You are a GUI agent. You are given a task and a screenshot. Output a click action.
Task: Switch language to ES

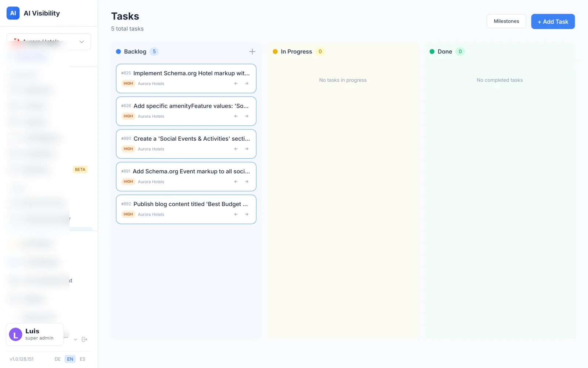tap(83, 359)
